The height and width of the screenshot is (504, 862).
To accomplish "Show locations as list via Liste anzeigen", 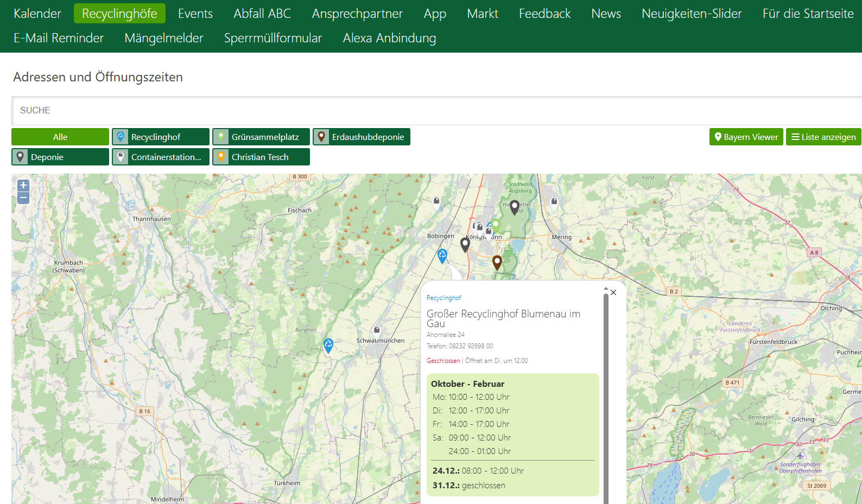I will [823, 137].
